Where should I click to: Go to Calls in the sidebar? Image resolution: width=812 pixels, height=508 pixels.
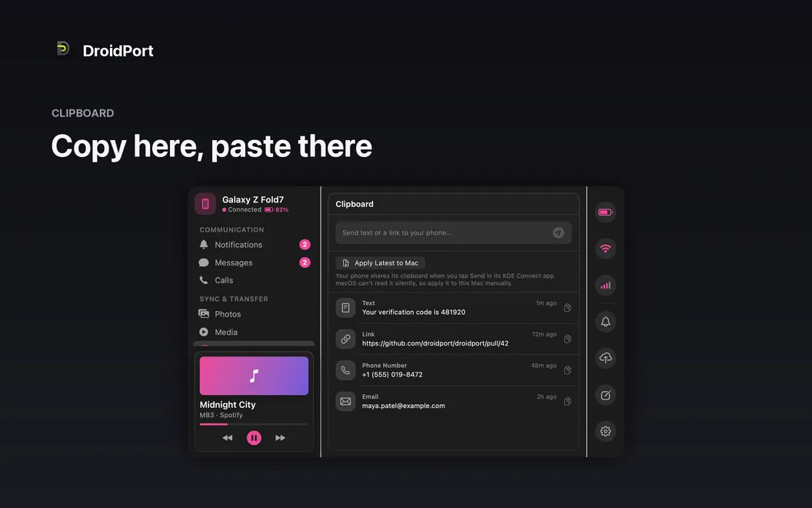(255, 280)
